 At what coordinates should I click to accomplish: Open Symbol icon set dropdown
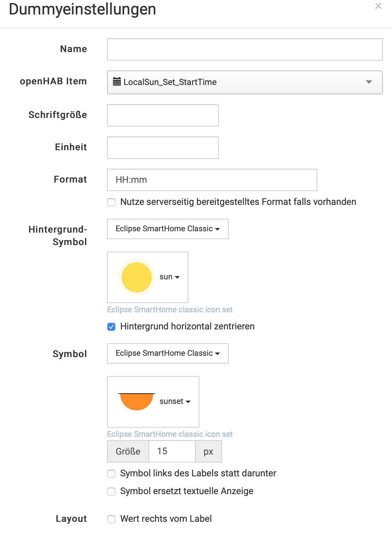coord(167,353)
